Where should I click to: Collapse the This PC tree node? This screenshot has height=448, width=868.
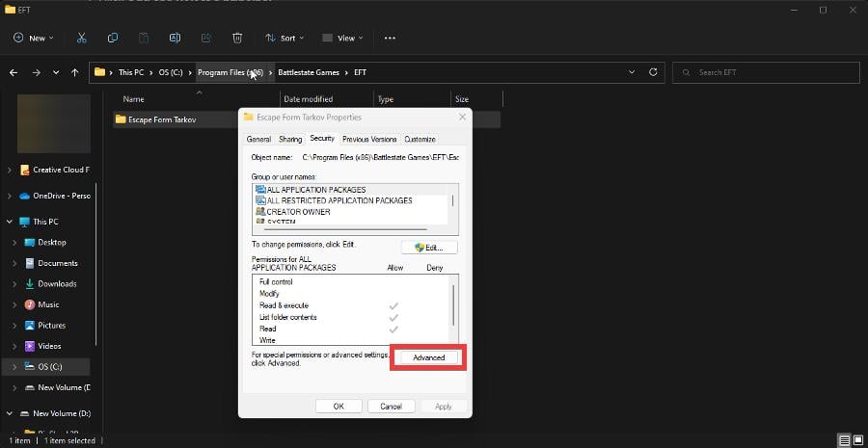(x=10, y=222)
